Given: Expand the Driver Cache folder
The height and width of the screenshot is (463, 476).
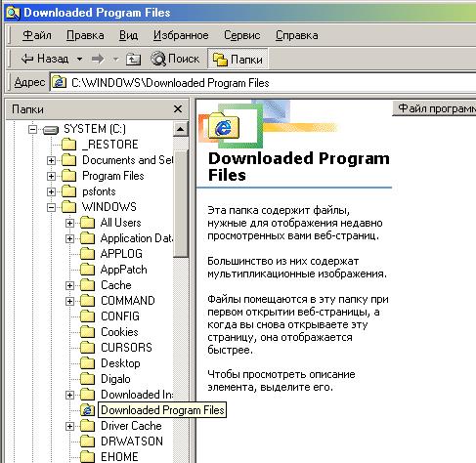Looking at the screenshot, I should tap(69, 426).
